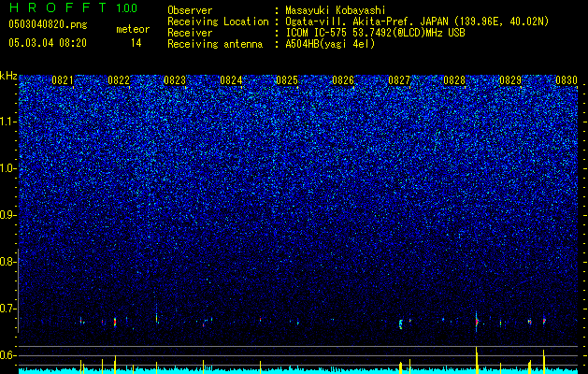Click the 0.7 frequency axis label
This screenshot has height=374, width=588.
7,309
